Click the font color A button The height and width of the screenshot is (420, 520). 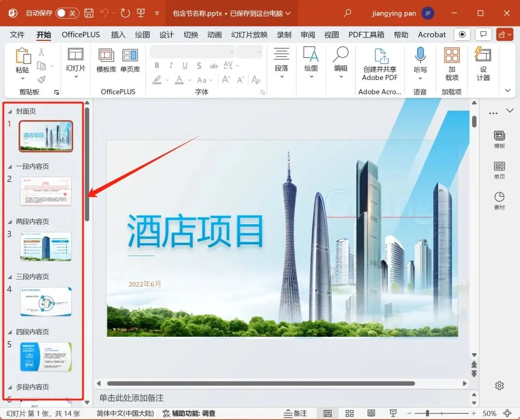point(180,80)
